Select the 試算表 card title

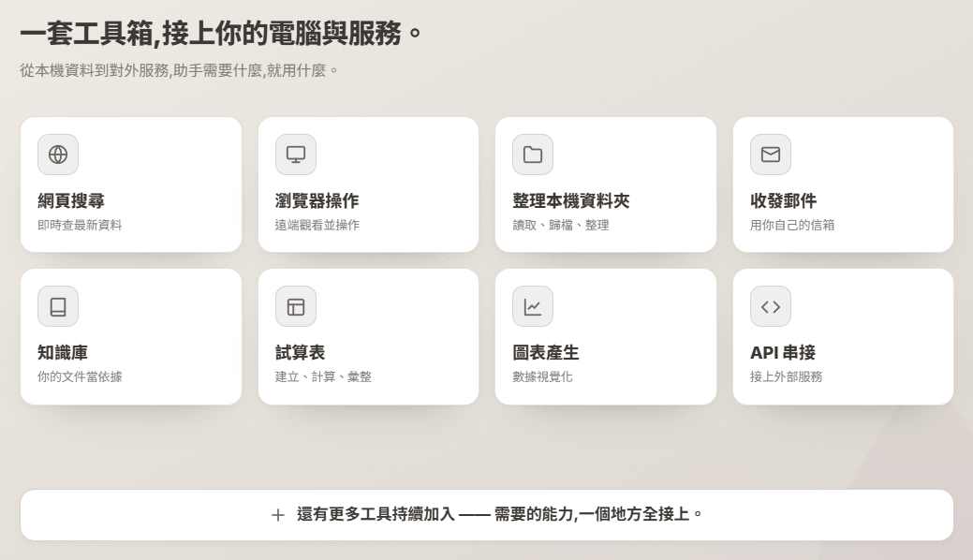(x=301, y=353)
